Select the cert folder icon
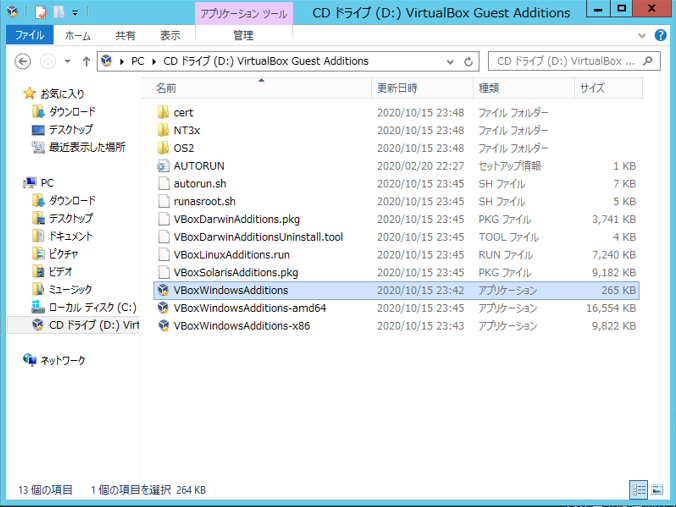 [x=163, y=112]
